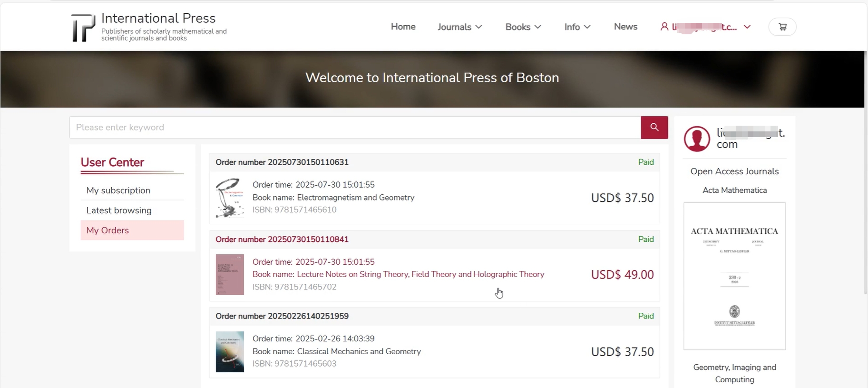The image size is (868, 388).
Task: Click the User Center heading
Action: pyautogui.click(x=112, y=162)
